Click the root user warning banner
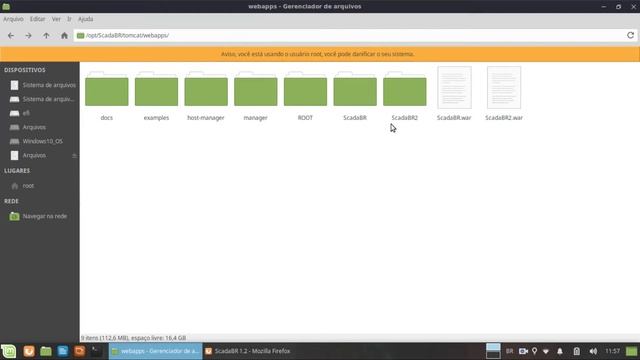The image size is (640, 360). click(320, 54)
